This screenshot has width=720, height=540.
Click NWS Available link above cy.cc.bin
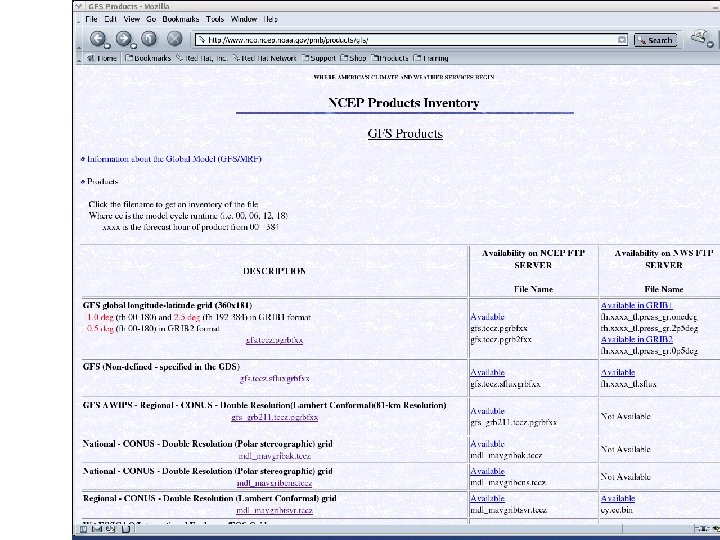618,498
